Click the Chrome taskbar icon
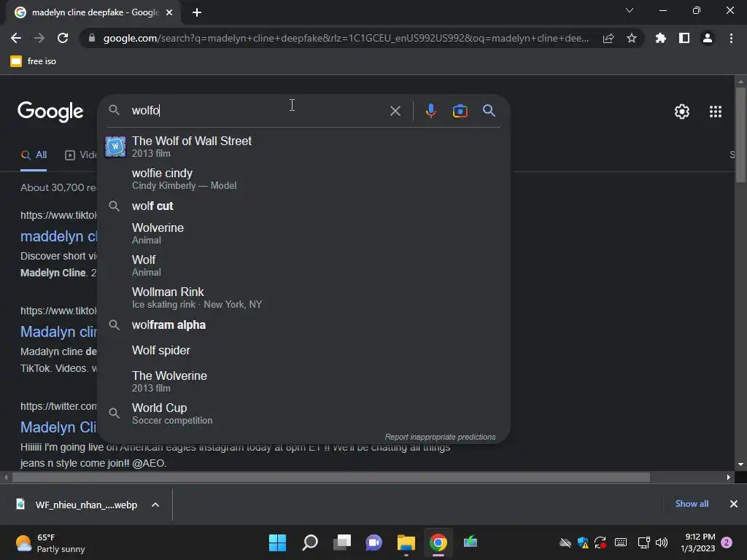This screenshot has width=747, height=560. pyautogui.click(x=438, y=542)
